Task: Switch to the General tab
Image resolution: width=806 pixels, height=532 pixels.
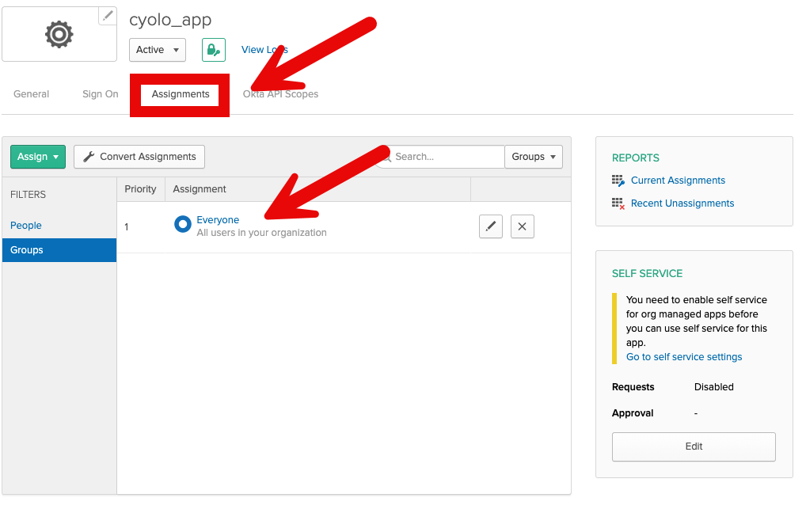Action: point(31,93)
